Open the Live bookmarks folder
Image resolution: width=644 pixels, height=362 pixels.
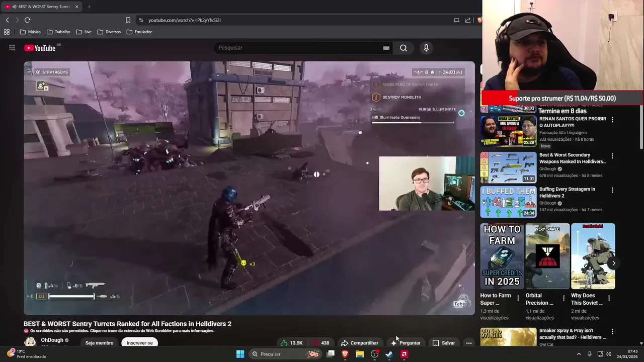tap(84, 32)
